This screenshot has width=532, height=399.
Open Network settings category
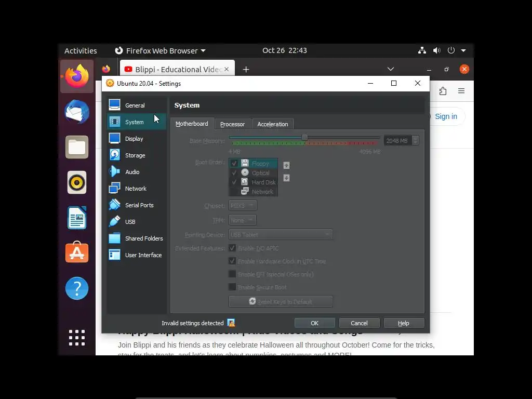137,188
